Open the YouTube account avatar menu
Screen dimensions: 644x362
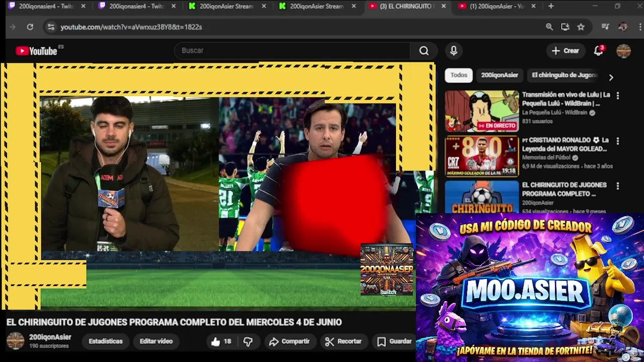623,51
